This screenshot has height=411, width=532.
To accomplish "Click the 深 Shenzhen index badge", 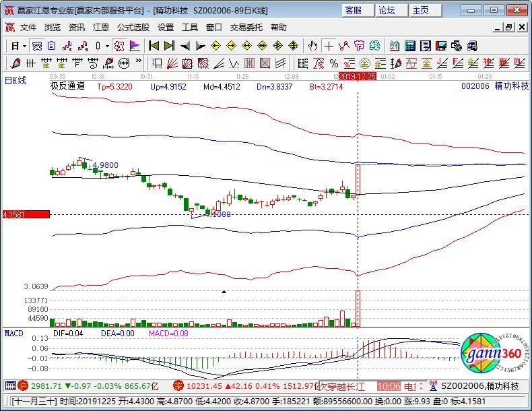I will point(178,386).
